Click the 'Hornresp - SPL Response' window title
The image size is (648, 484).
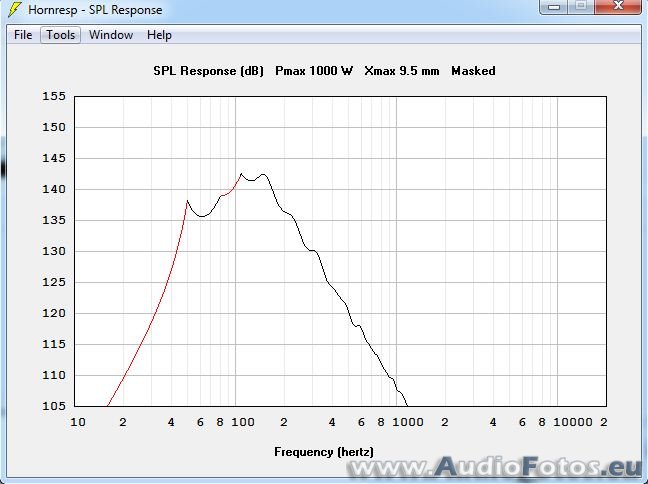click(95, 10)
